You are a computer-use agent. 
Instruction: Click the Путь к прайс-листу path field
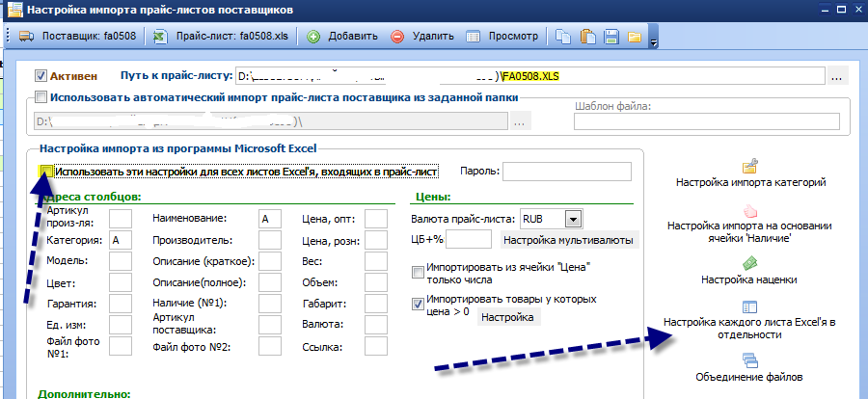530,76
